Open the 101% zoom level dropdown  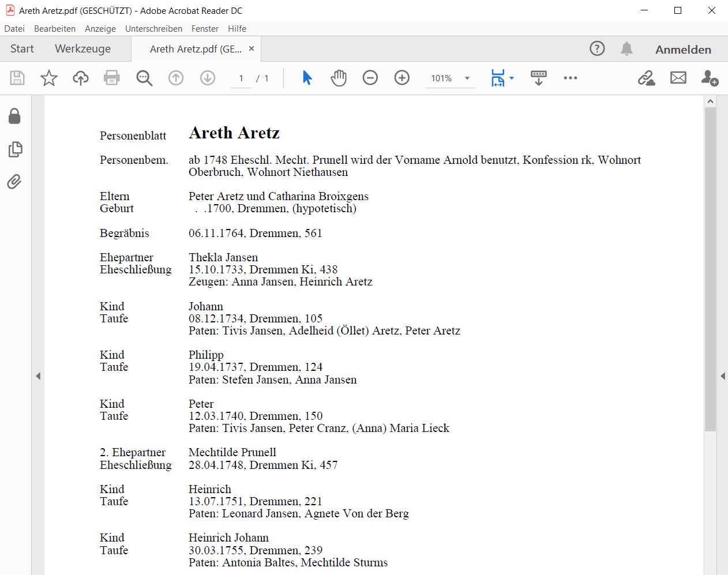467,78
